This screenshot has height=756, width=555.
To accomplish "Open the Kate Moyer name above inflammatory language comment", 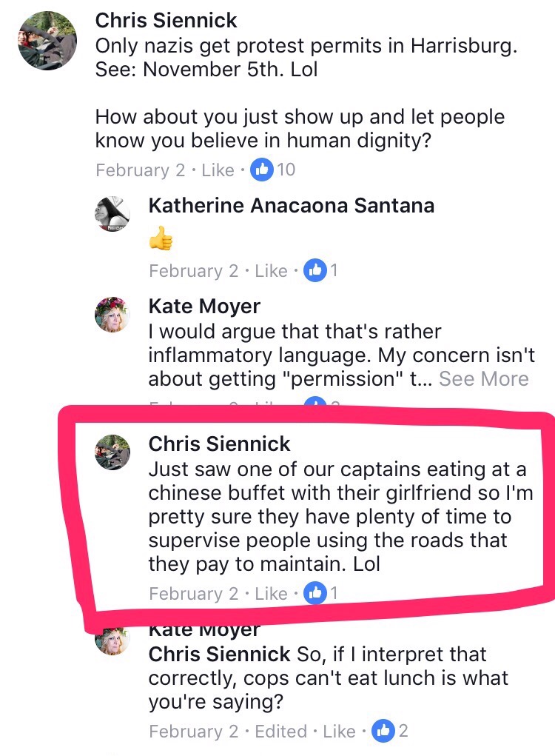I will pyautogui.click(x=204, y=305).
